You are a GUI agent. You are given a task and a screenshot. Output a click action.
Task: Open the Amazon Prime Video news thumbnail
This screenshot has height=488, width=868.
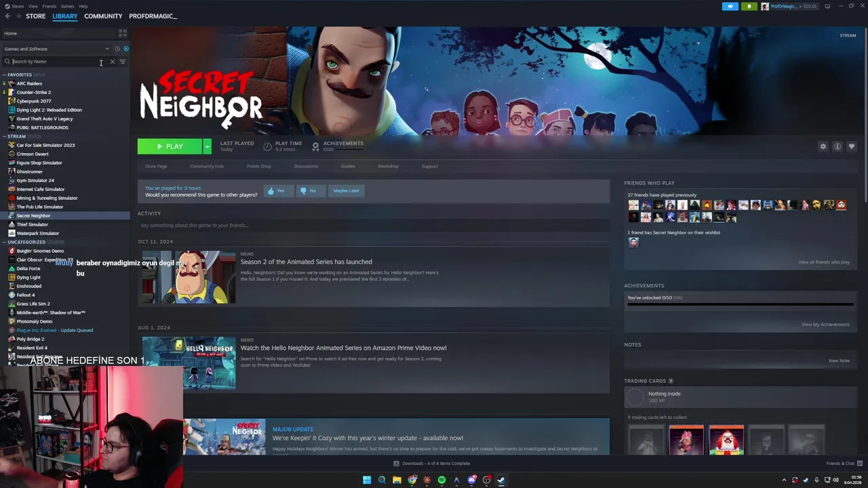pos(189,363)
